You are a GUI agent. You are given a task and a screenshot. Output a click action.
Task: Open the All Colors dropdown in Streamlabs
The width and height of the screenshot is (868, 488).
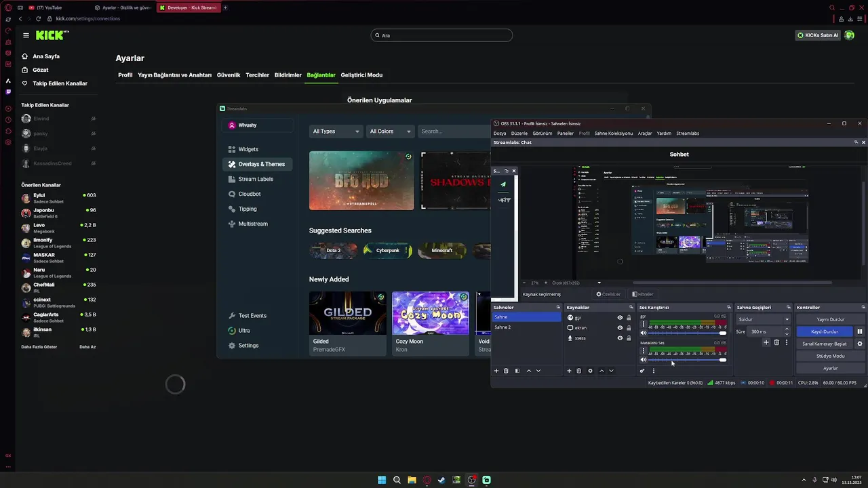coord(390,131)
